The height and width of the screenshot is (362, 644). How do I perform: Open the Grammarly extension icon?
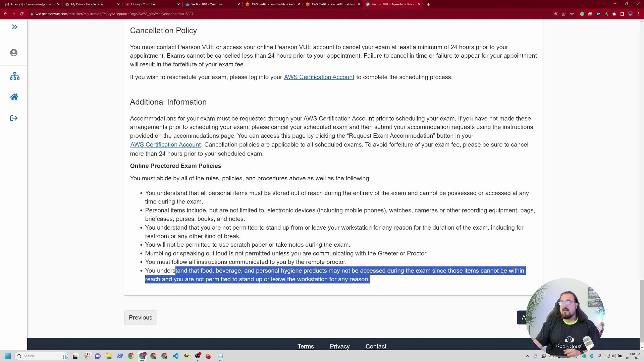582,14
